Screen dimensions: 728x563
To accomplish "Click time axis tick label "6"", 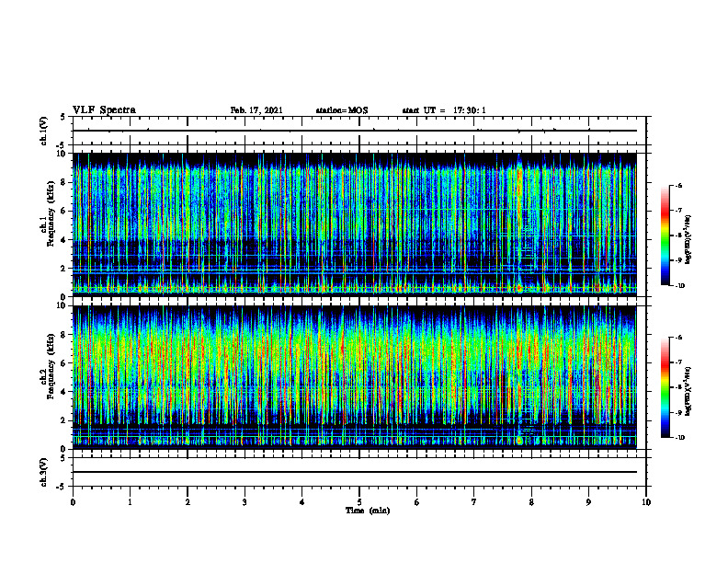I will pos(417,502).
